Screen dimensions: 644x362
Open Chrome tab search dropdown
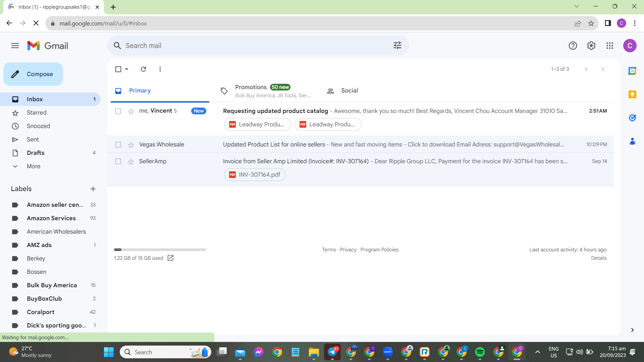point(577,6)
